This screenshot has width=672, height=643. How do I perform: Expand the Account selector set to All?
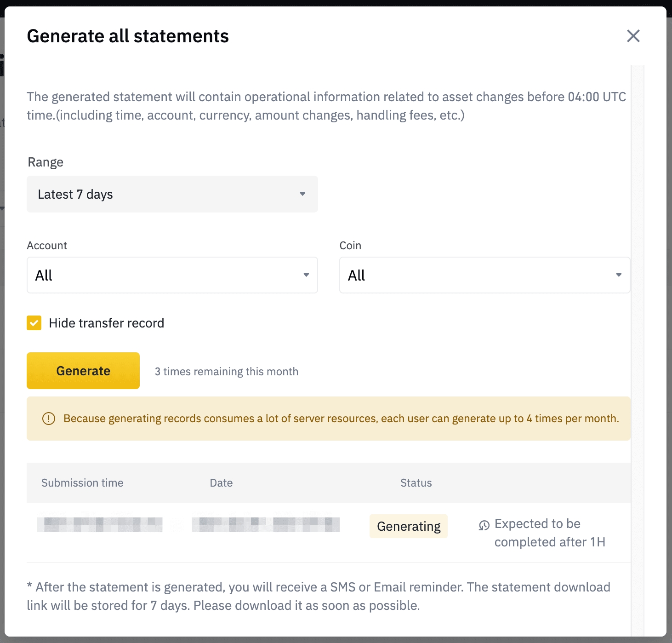172,275
